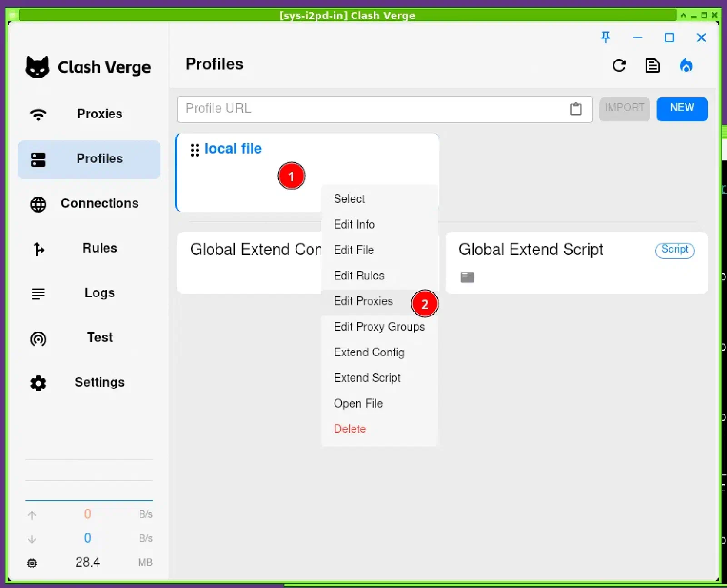
Task: Choose Edit File from context menu
Action: [x=379, y=250]
